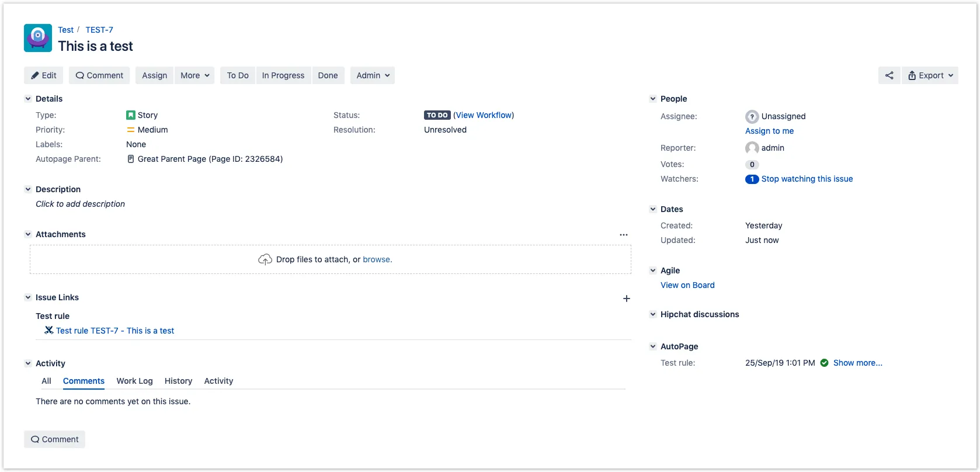
Task: Open the Admin dropdown menu
Action: pos(373,75)
